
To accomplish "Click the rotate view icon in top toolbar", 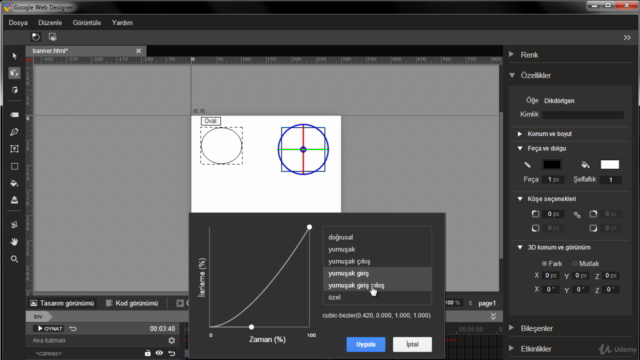I will pyautogui.click(x=36, y=37).
